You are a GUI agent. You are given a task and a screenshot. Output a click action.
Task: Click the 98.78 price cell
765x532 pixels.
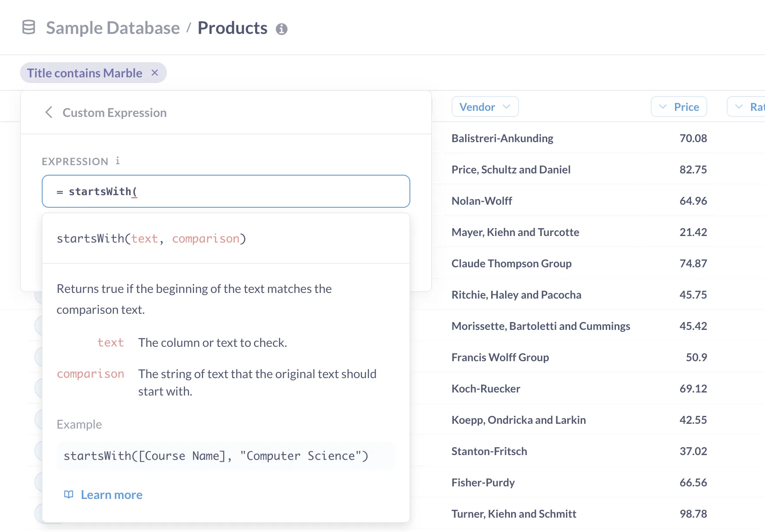693,514
